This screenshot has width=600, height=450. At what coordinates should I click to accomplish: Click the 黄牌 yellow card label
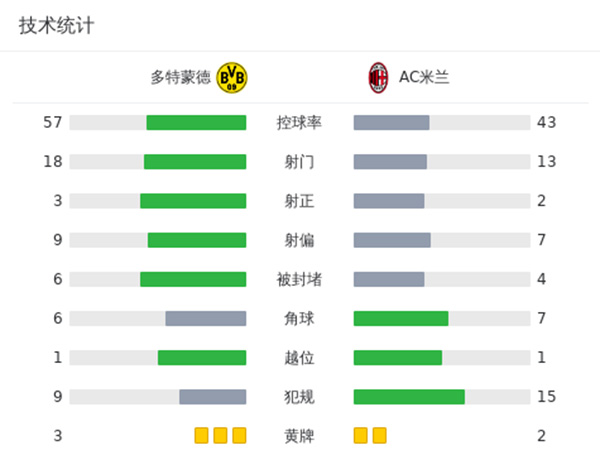coord(300,436)
